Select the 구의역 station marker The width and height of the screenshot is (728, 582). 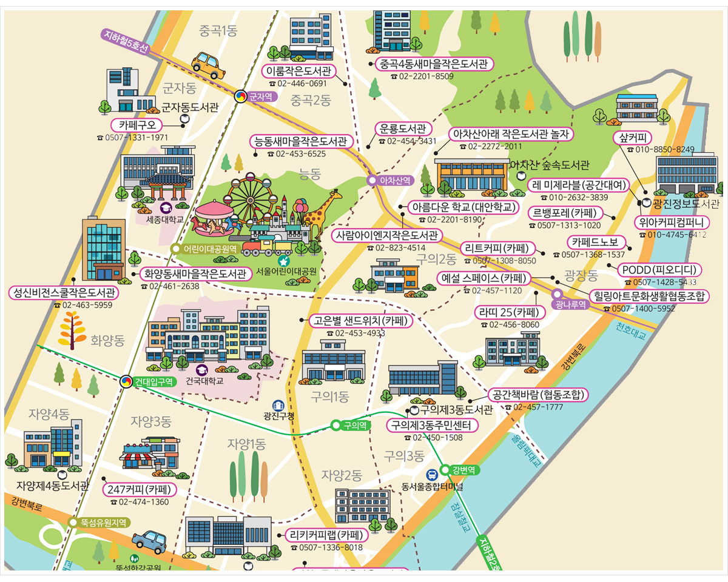tap(335, 425)
